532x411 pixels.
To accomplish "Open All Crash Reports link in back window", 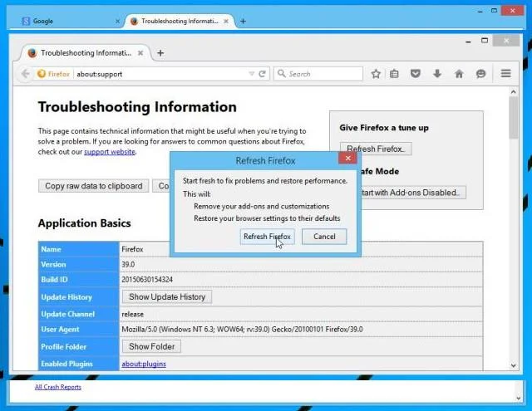I will [x=58, y=387].
